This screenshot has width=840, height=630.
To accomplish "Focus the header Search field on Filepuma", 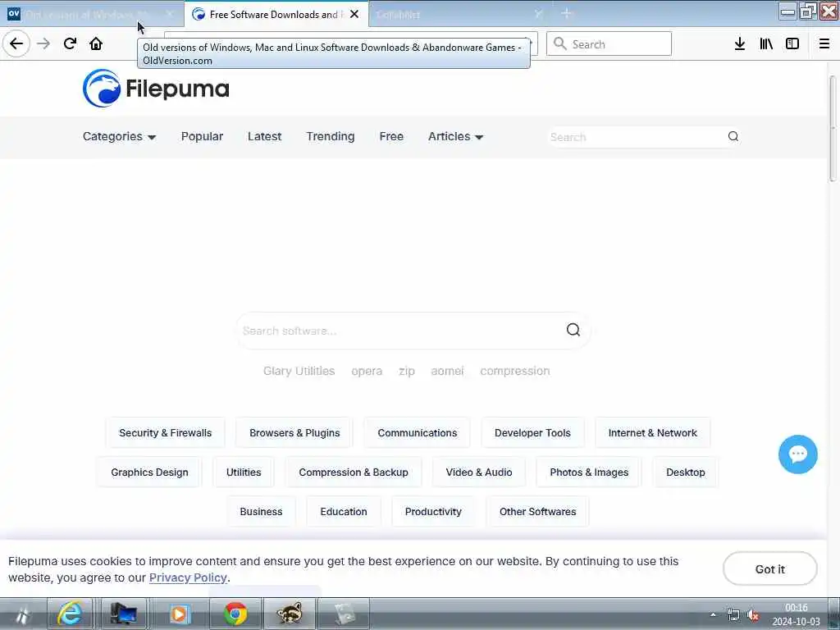I will click(637, 137).
